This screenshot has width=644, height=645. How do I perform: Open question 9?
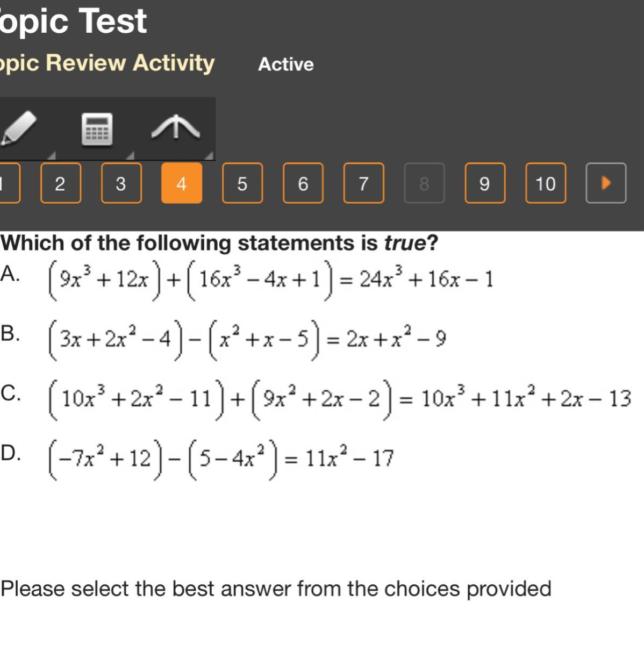(x=484, y=183)
